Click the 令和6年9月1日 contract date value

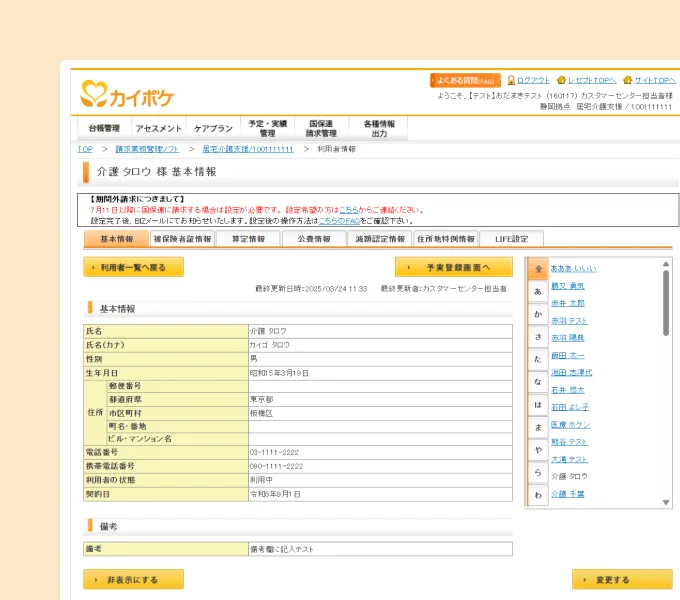(275, 494)
